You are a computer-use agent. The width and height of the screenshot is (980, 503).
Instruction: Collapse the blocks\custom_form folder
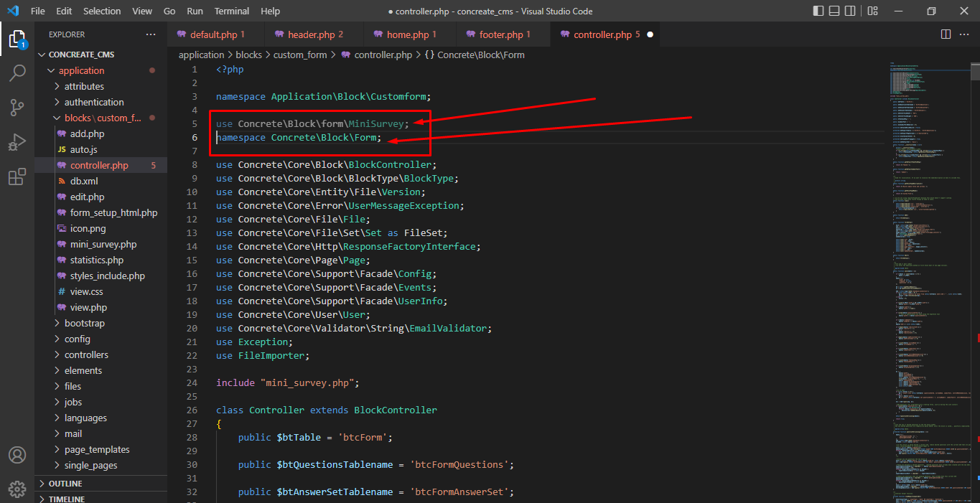pos(101,118)
